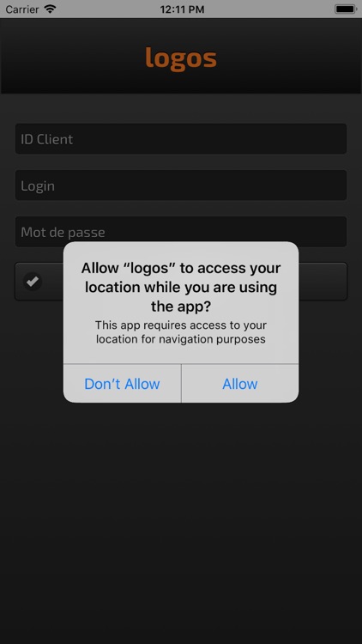362x644 pixels.
Task: Click the 12:11 PM clock
Action: (x=182, y=9)
